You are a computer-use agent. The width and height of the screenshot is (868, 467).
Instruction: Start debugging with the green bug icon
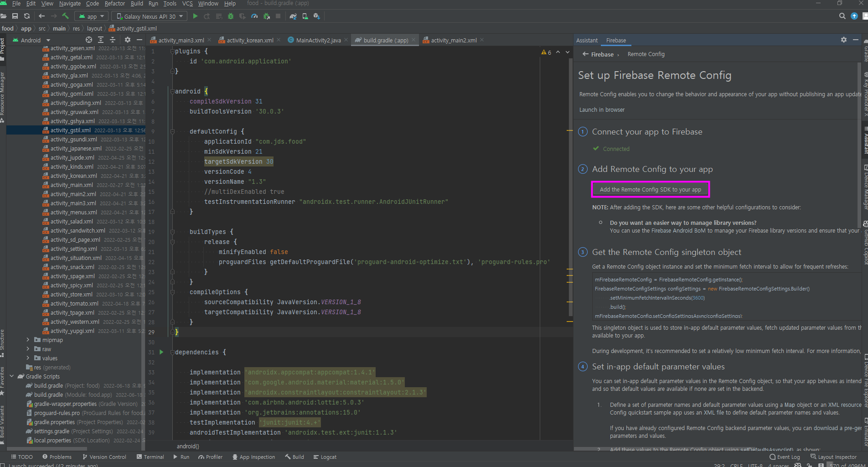[x=231, y=16]
